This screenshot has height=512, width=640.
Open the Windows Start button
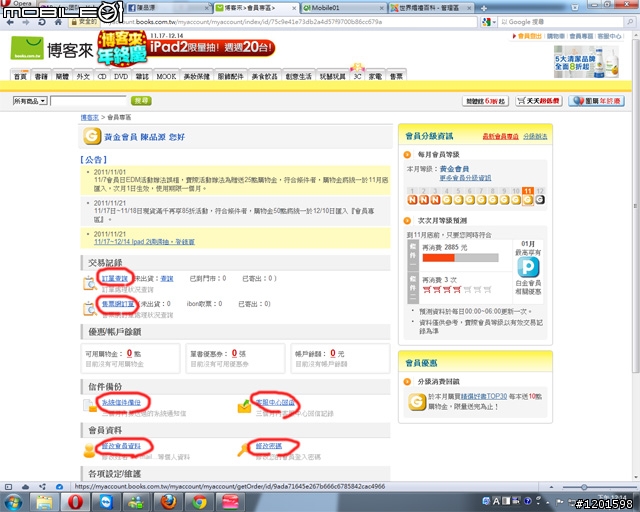13,502
